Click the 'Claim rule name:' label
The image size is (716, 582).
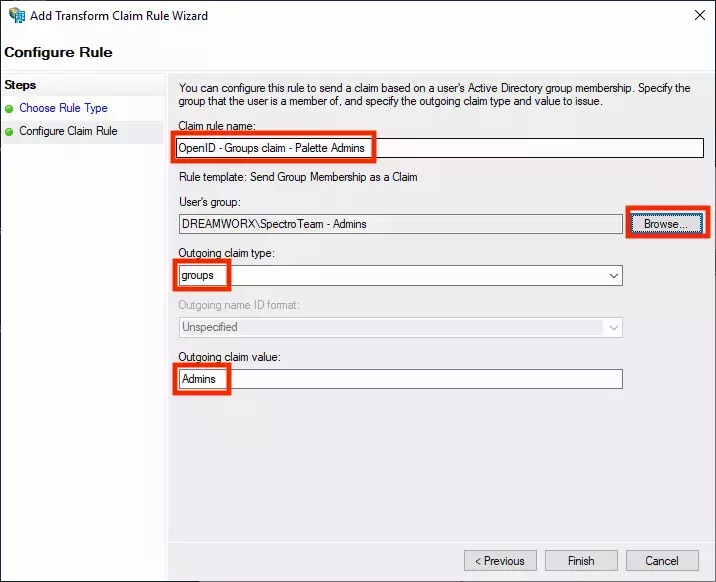[x=216, y=125]
